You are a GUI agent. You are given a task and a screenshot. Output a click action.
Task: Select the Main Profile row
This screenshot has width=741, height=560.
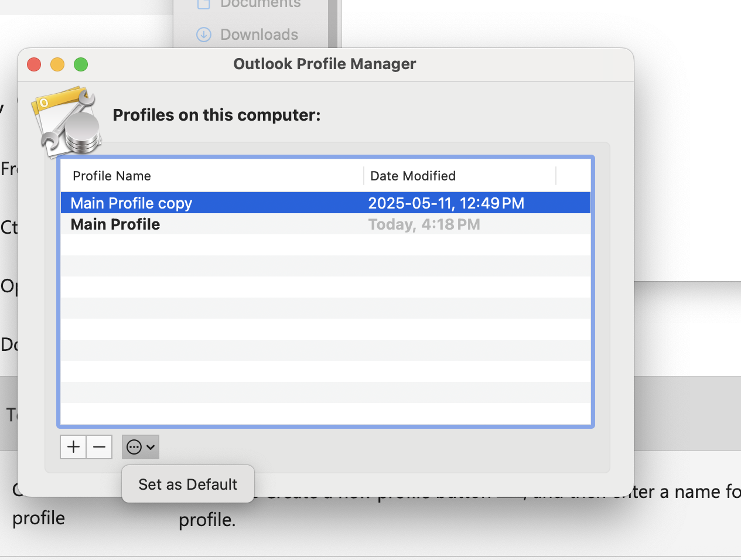point(326,224)
